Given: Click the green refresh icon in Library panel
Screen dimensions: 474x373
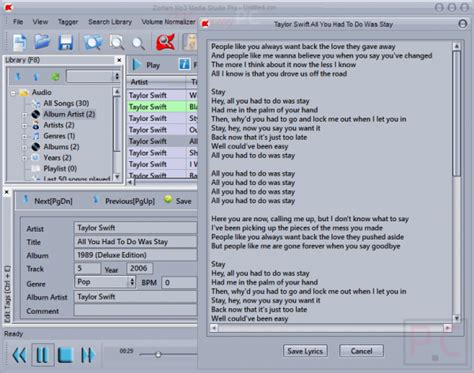Looking at the screenshot, I should coord(55,77).
